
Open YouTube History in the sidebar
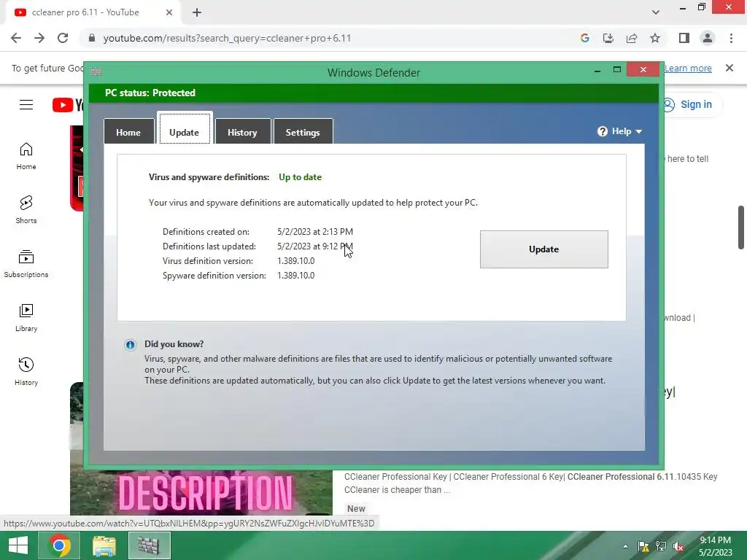(26, 371)
